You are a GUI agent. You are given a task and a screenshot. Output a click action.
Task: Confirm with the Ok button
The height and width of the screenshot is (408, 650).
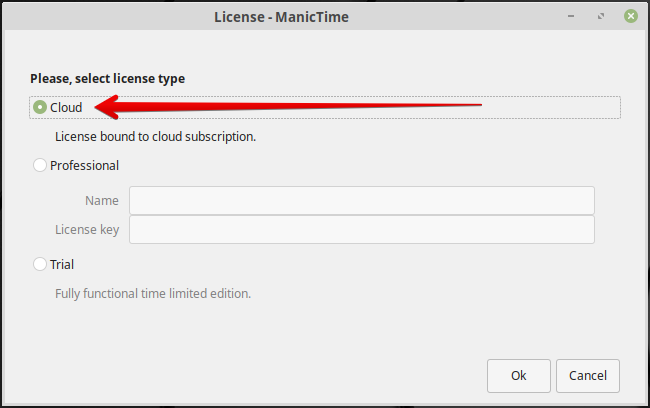519,376
